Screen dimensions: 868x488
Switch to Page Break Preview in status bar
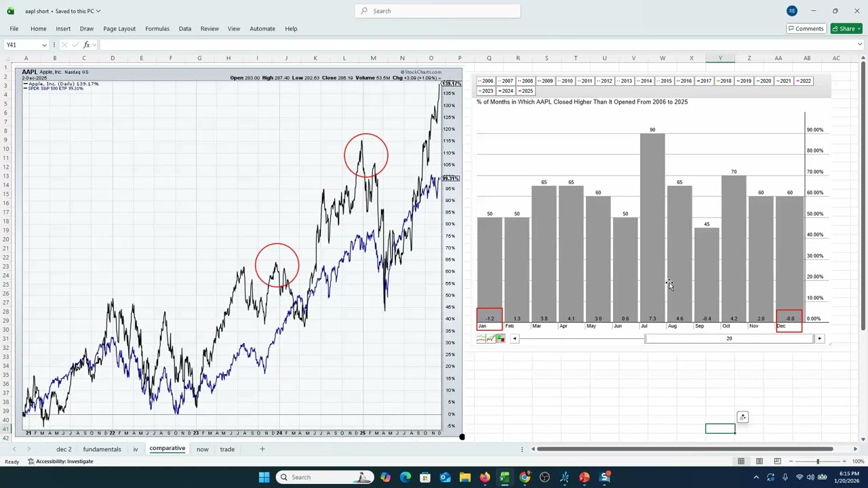[x=777, y=462]
